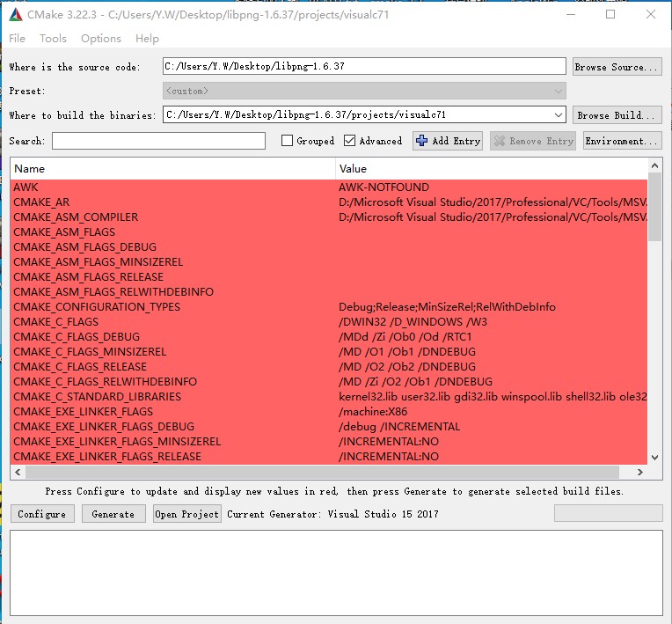
Task: Select CMAKE_C_FLAGS_MINSIZEREL entry
Action: coord(90,352)
